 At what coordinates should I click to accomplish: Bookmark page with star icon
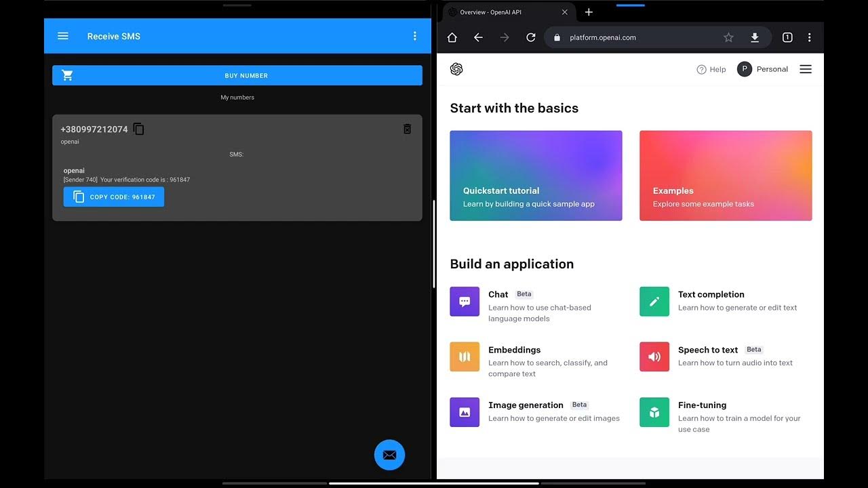coord(728,37)
